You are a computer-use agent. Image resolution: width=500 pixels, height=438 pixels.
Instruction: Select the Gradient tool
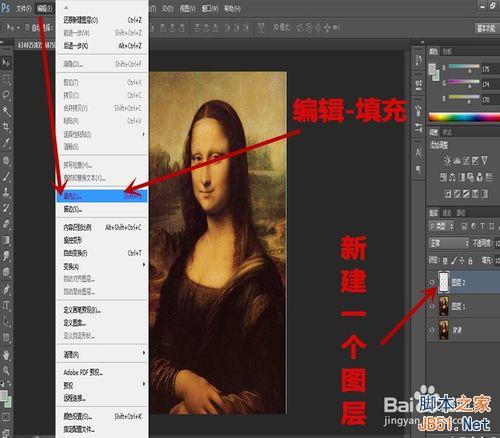point(6,240)
